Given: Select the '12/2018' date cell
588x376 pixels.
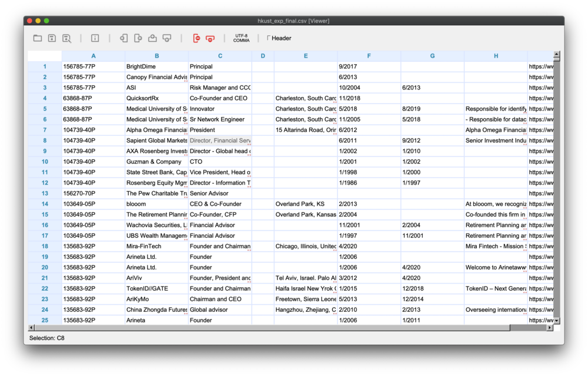Looking at the screenshot, I should (432, 288).
